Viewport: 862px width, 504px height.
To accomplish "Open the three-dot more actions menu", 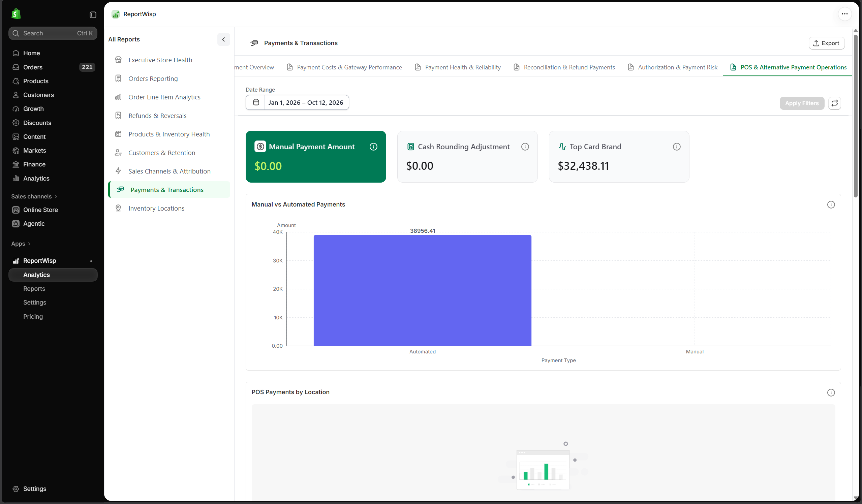I will [x=844, y=14].
